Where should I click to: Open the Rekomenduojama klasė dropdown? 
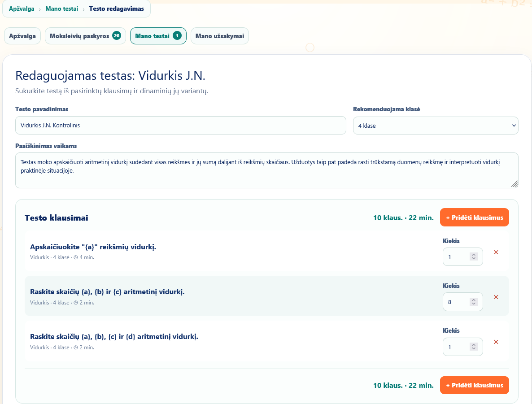436,126
